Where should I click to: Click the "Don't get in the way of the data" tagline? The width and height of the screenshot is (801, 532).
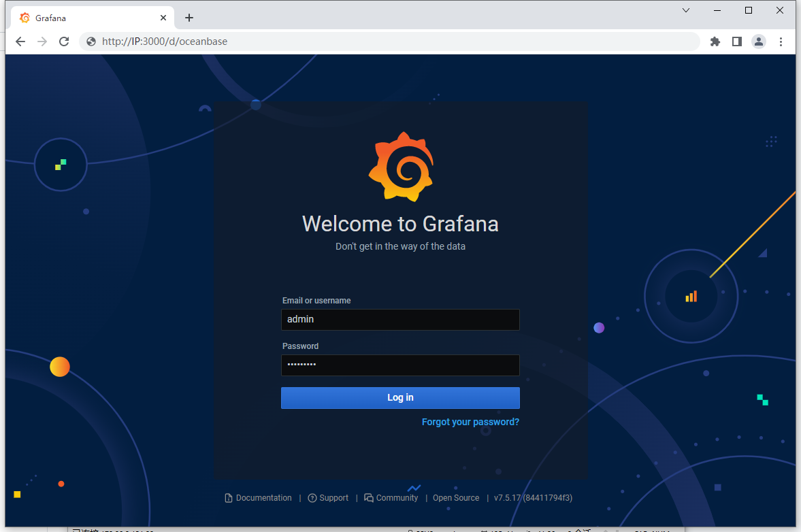pyautogui.click(x=400, y=246)
